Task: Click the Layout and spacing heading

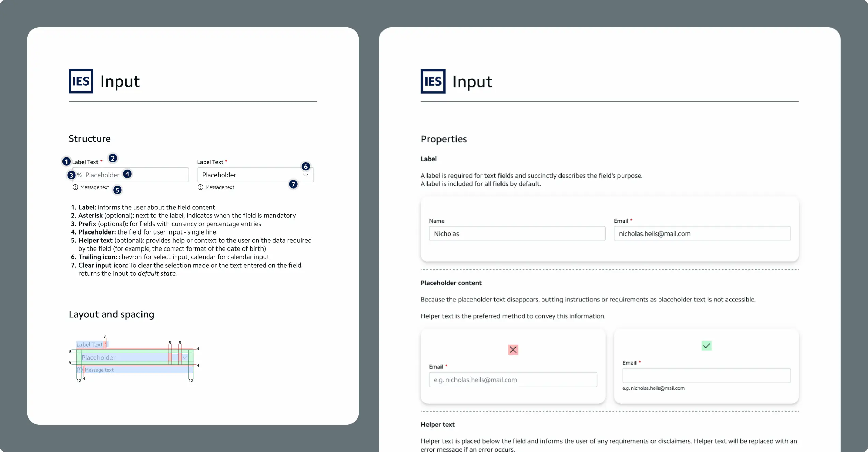Action: (x=111, y=314)
